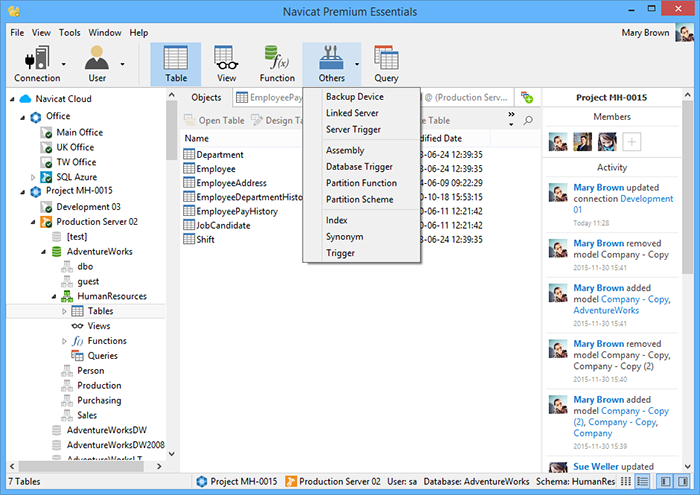This screenshot has height=495, width=700.
Task: Select the UK Office connection
Action: [x=75, y=147]
